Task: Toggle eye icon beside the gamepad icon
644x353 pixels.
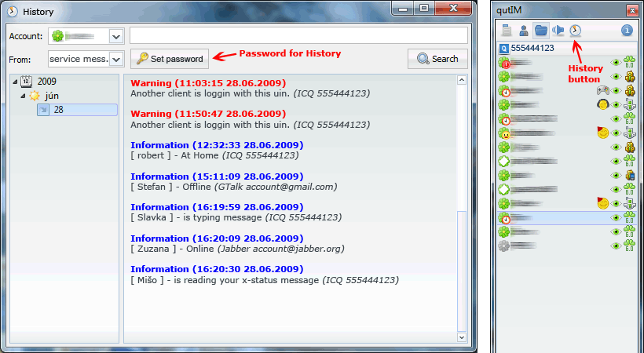Action: click(x=617, y=90)
